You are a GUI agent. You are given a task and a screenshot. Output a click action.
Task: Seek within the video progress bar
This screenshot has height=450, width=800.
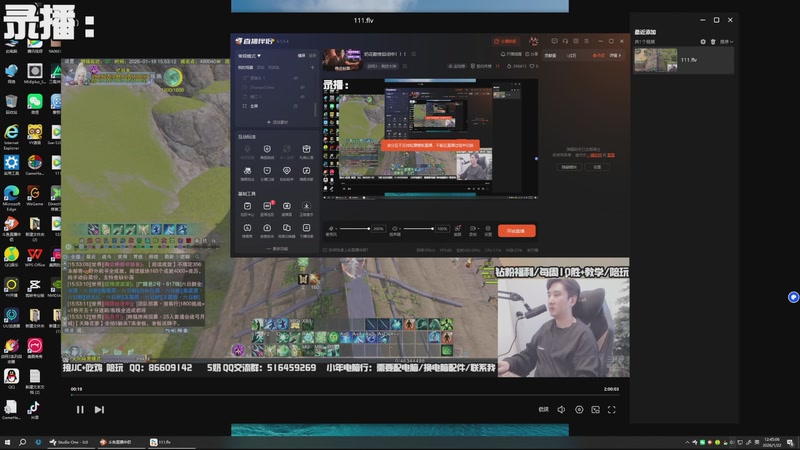[x=345, y=395]
